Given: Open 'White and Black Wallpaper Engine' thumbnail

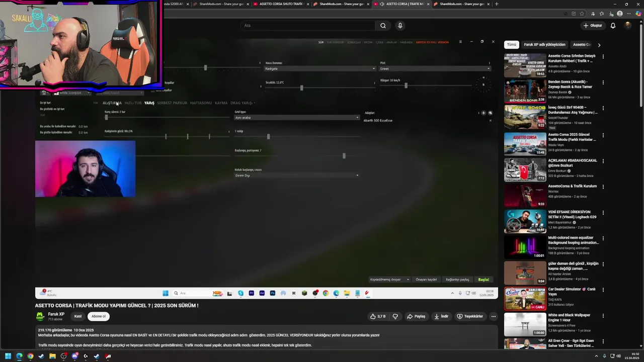Looking at the screenshot, I should (x=525, y=324).
